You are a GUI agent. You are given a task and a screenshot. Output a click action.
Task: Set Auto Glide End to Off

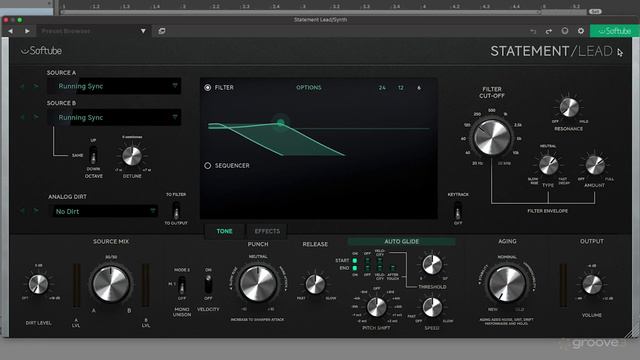click(x=367, y=268)
